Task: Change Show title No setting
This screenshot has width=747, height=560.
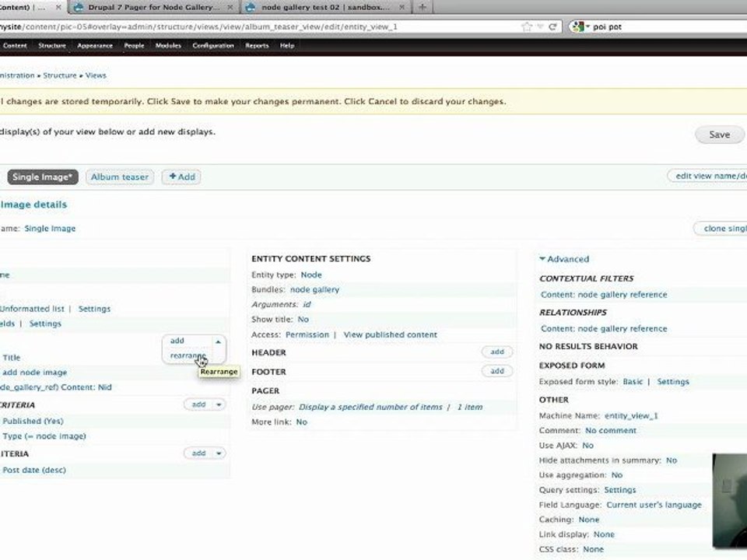Action: pos(303,320)
